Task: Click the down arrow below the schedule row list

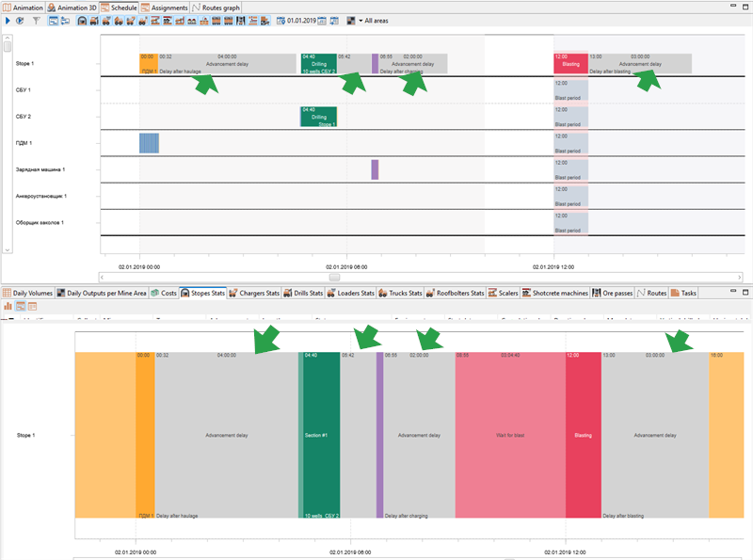Action: pos(8,250)
